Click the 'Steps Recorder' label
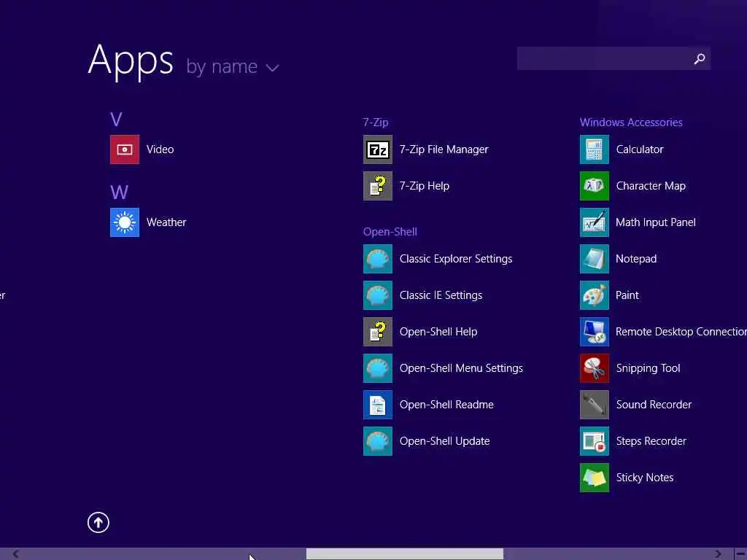The image size is (747, 560). click(651, 441)
